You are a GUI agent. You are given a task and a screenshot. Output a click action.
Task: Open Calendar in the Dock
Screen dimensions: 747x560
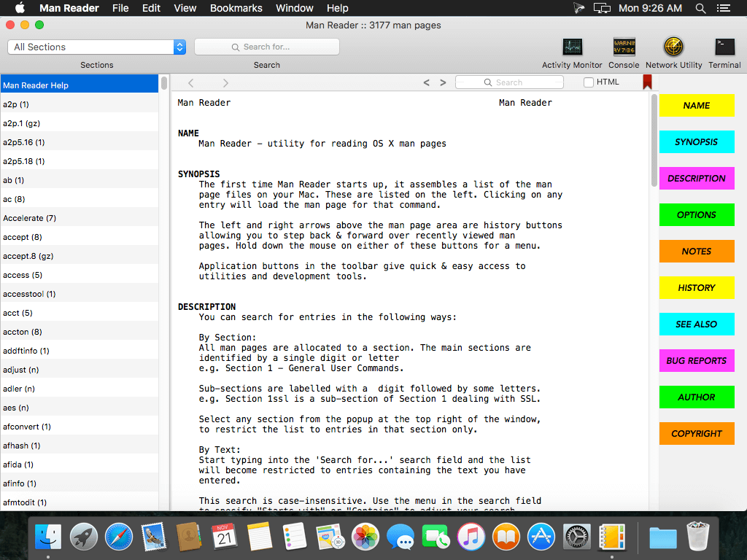pyautogui.click(x=224, y=537)
